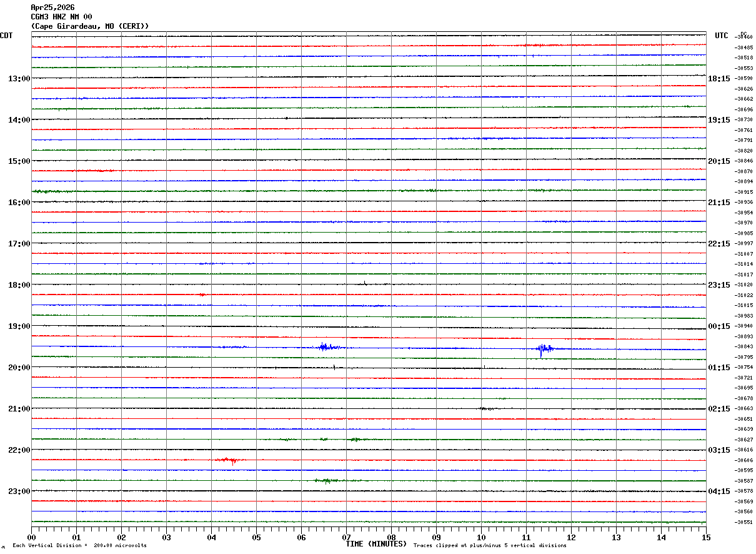
Task: Click the DC offset value -31022
Action: coord(744,295)
